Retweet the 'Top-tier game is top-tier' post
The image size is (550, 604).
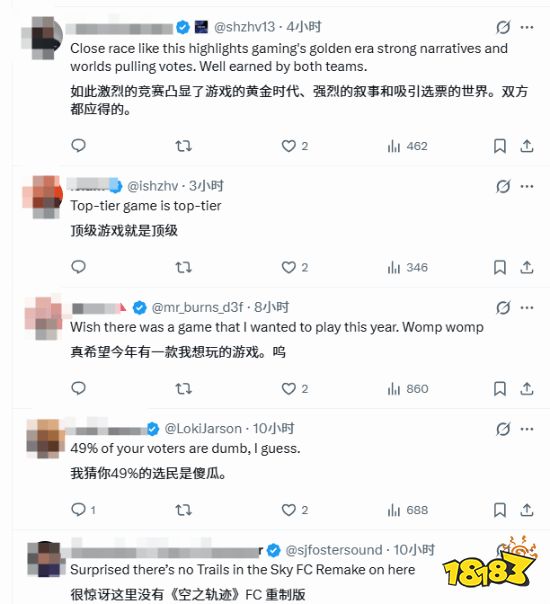183,267
